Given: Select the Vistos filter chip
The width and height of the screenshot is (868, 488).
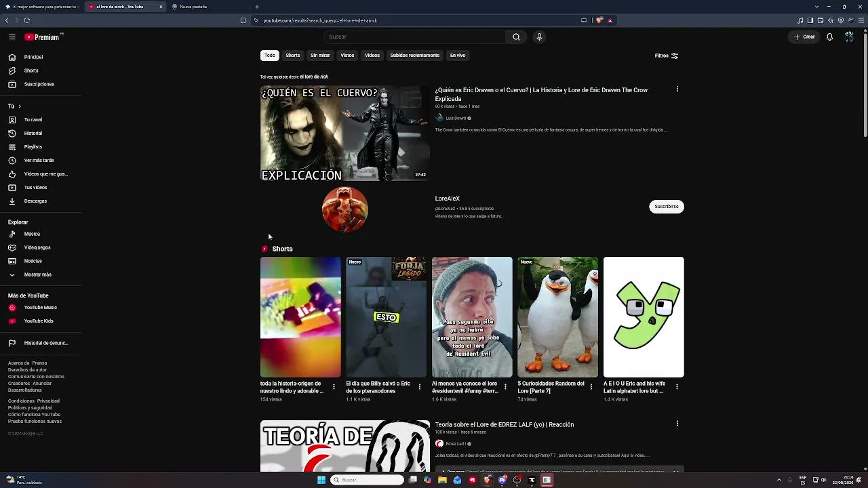Looking at the screenshot, I should click(x=347, y=56).
